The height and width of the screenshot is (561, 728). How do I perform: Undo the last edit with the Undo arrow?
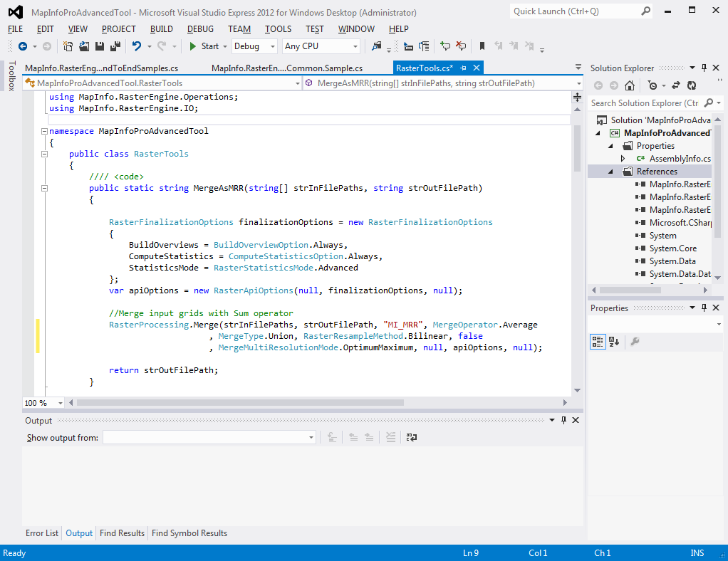pyautogui.click(x=137, y=46)
